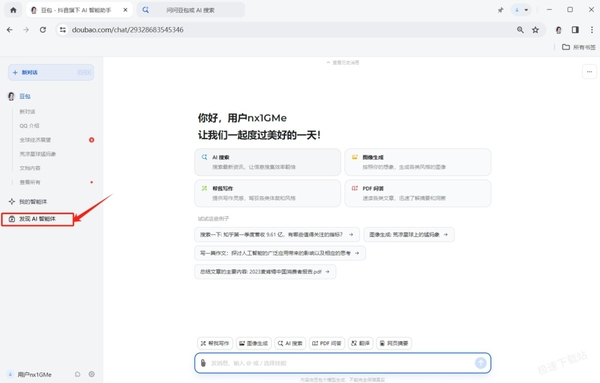Reload the page with refresh icon

43,30
